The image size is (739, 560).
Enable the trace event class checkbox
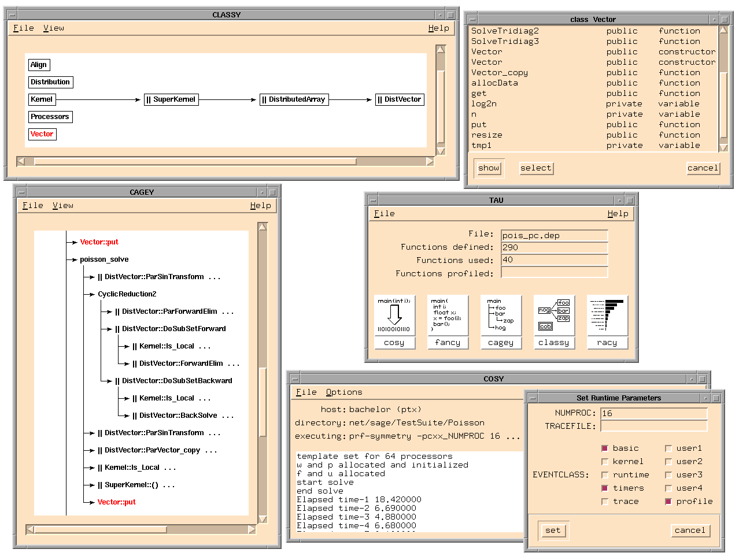click(605, 502)
